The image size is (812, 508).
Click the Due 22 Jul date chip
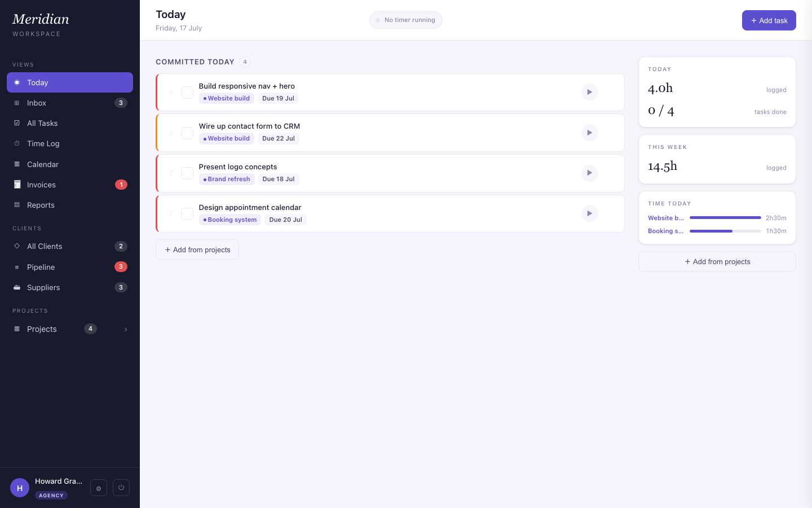point(279,138)
